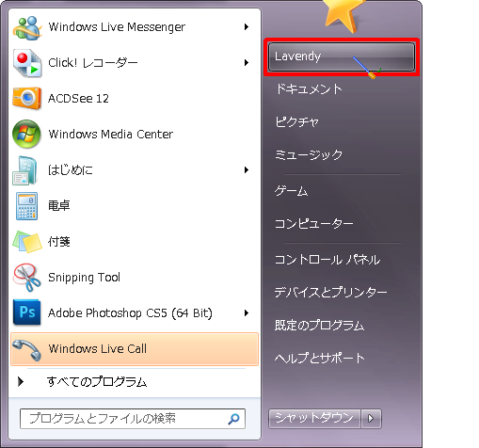Launch Snipping Tool scissors icon
479x448 pixels.
(x=27, y=278)
